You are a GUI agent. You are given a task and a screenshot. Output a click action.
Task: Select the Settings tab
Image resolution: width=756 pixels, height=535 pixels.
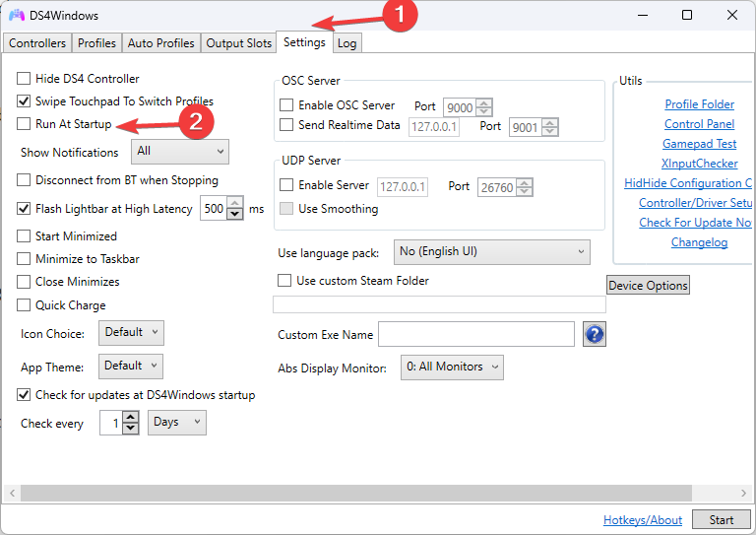pyautogui.click(x=304, y=42)
